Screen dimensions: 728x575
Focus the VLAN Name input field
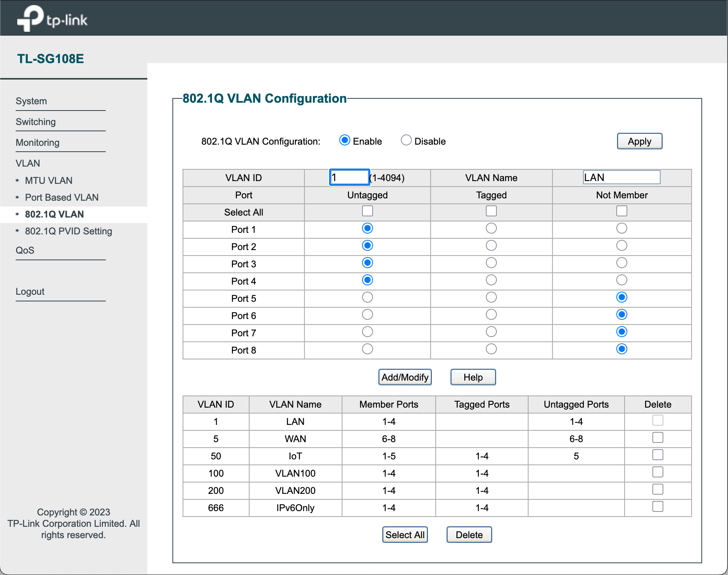point(621,178)
